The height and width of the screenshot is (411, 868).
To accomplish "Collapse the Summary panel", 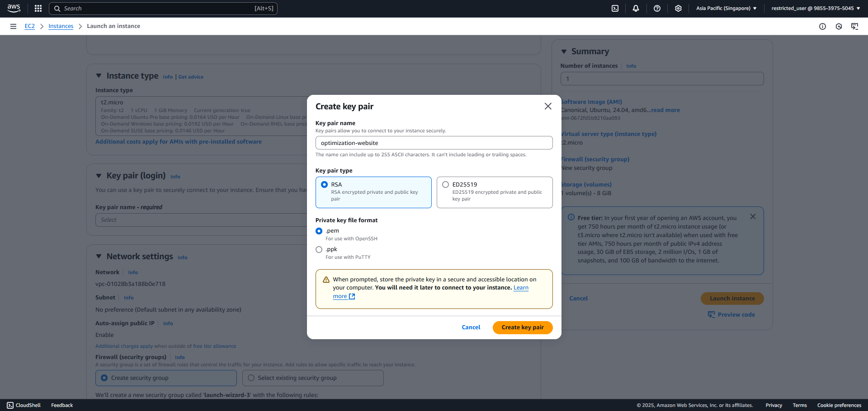I will [x=564, y=51].
